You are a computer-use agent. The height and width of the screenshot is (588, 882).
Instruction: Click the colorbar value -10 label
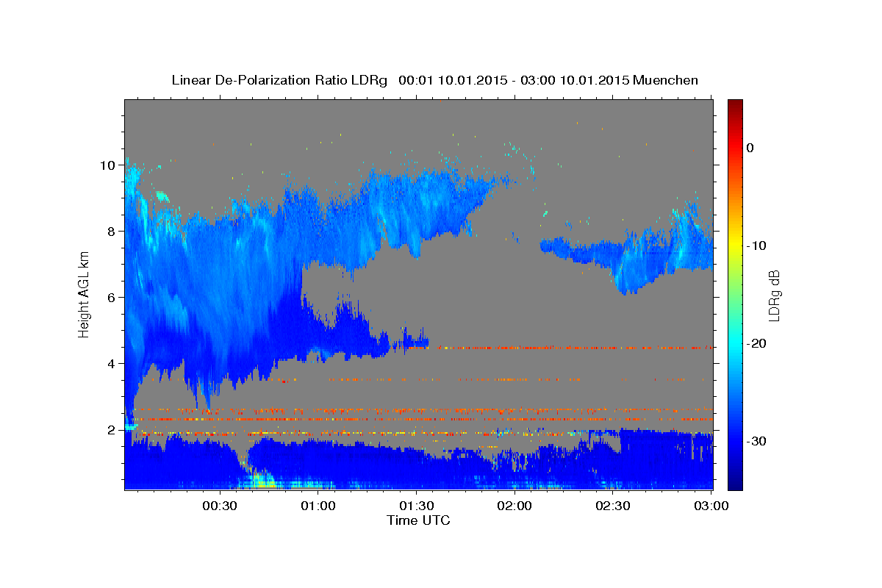[x=757, y=245]
